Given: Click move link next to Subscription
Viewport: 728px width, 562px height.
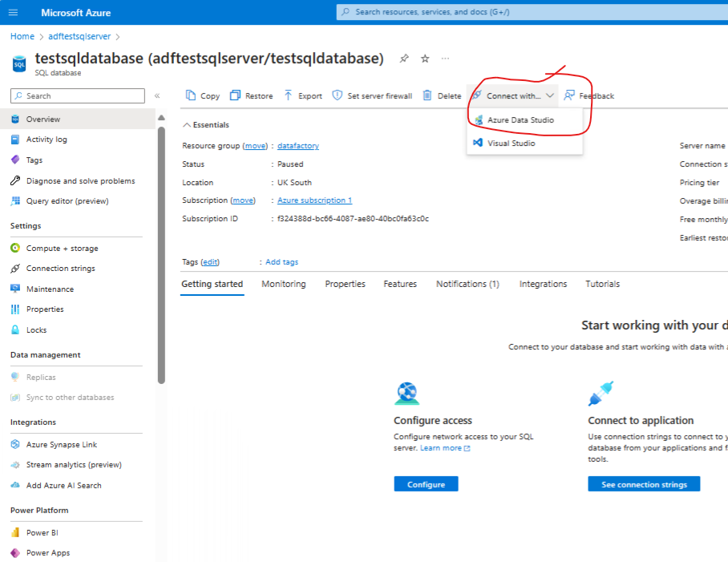Looking at the screenshot, I should click(243, 200).
